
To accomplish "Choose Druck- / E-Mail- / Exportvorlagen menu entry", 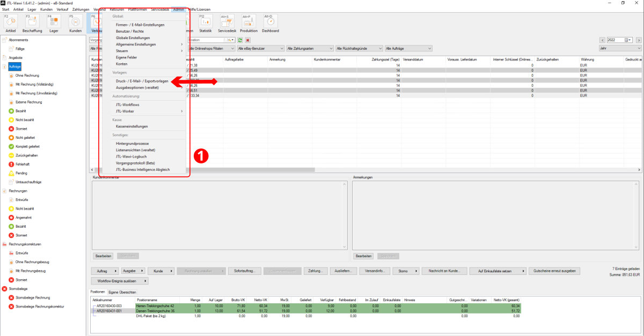I will click(142, 81).
